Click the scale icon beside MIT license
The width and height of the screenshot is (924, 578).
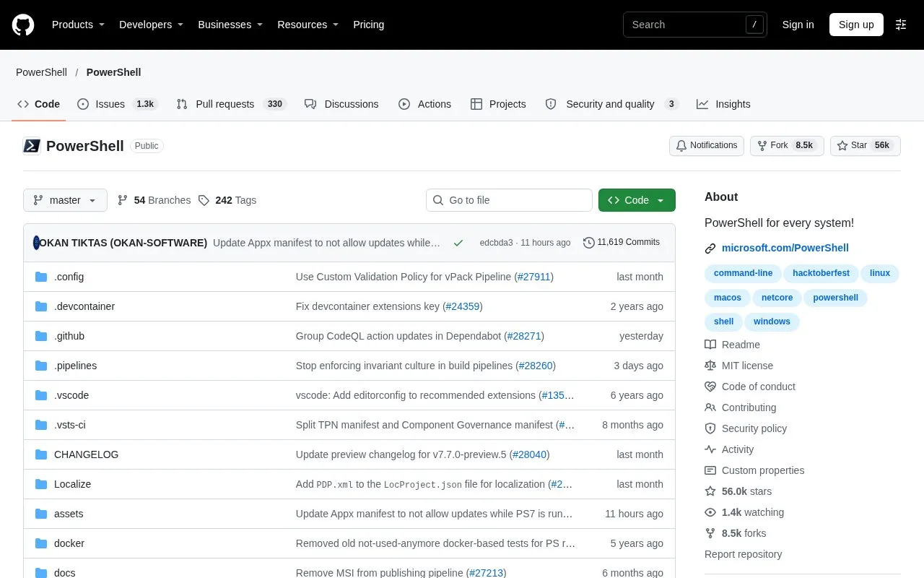click(x=710, y=366)
